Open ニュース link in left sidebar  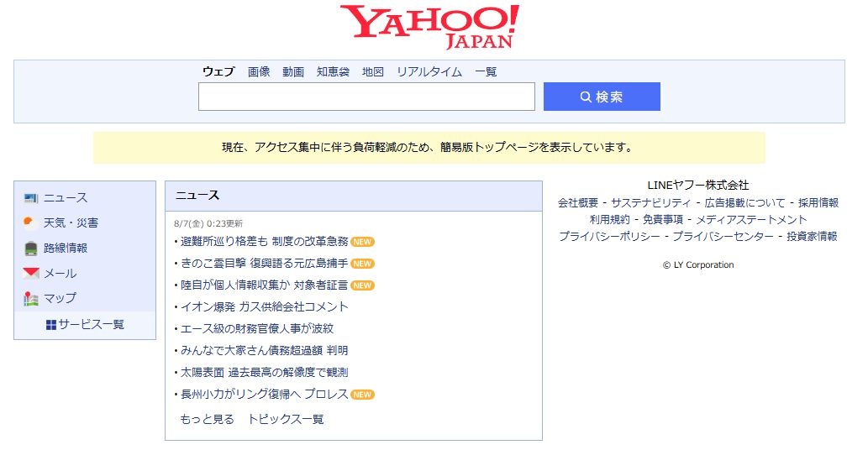coord(66,198)
